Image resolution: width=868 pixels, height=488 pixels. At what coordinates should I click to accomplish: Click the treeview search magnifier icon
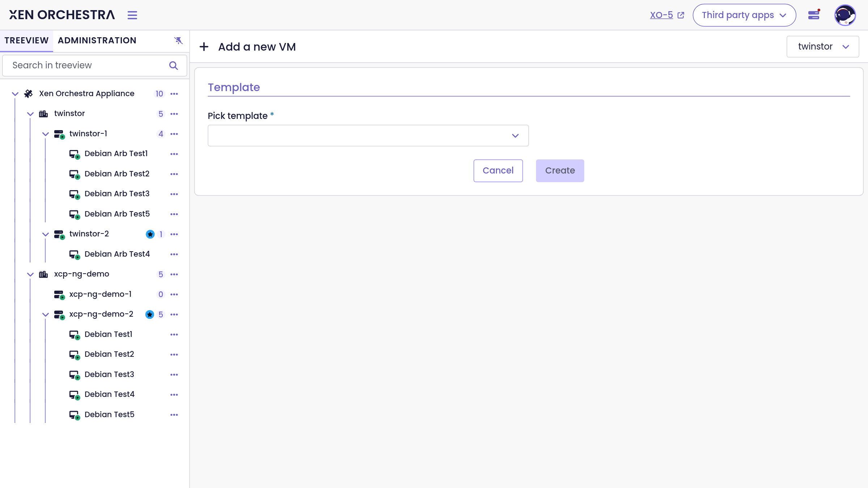coord(174,65)
